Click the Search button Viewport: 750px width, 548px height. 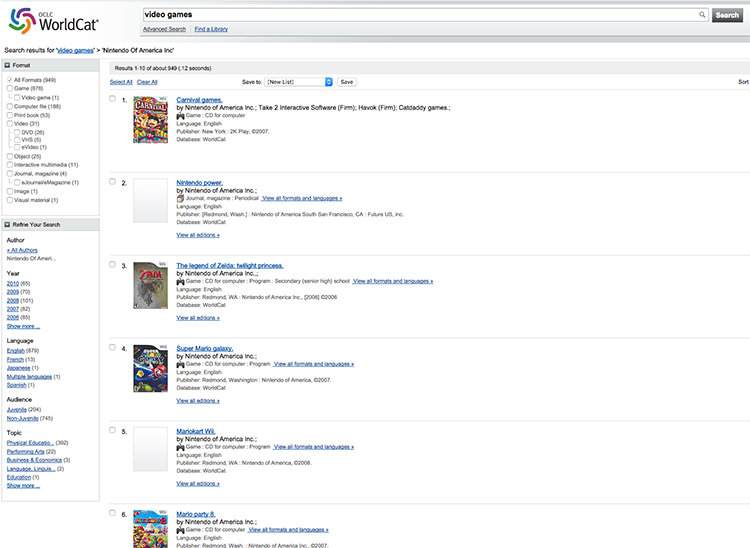click(x=727, y=15)
